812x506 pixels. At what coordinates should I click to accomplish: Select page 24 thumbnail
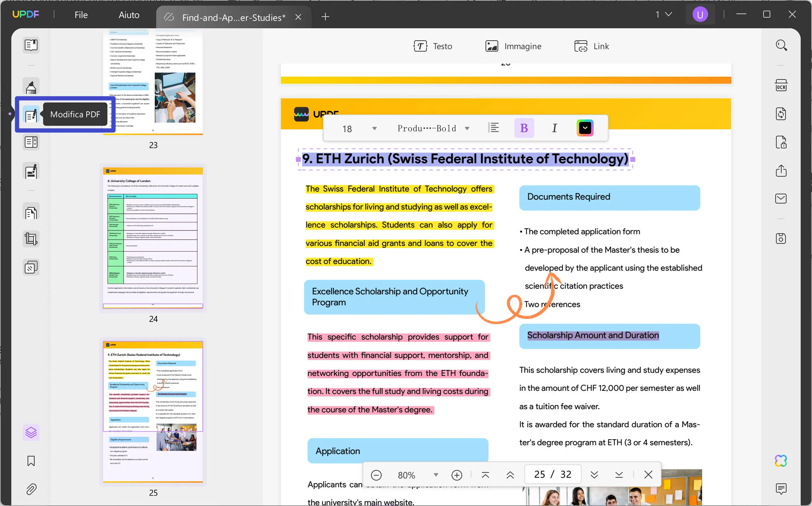153,238
